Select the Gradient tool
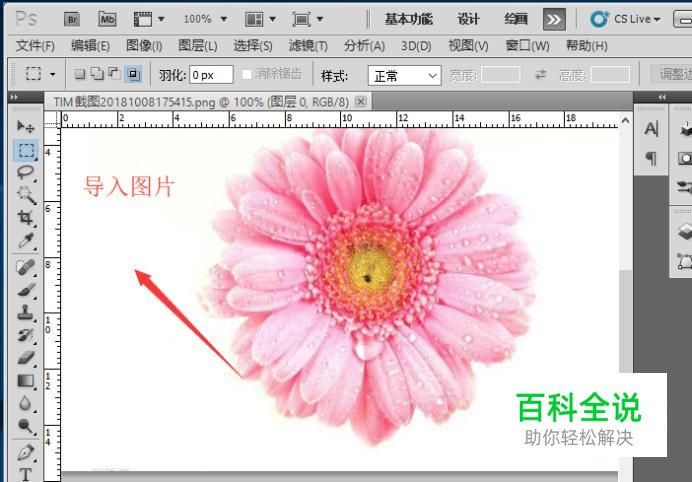This screenshot has height=482, width=692. [x=26, y=380]
